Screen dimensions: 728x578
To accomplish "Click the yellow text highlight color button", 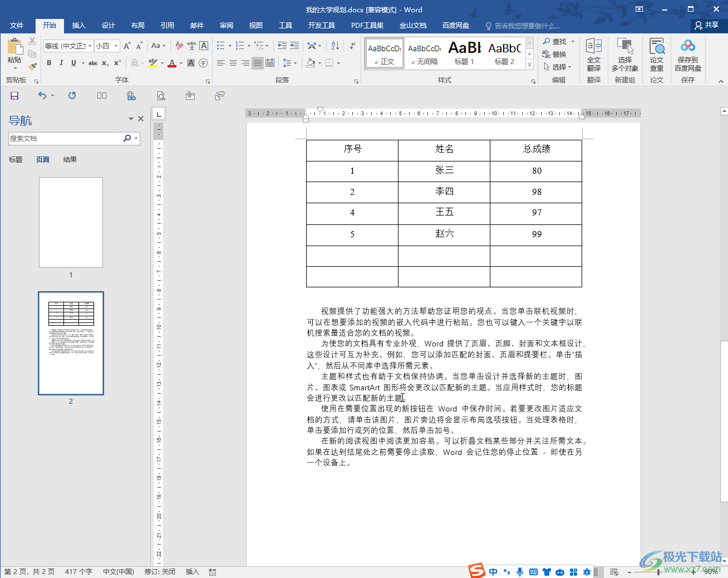I will click(x=153, y=63).
